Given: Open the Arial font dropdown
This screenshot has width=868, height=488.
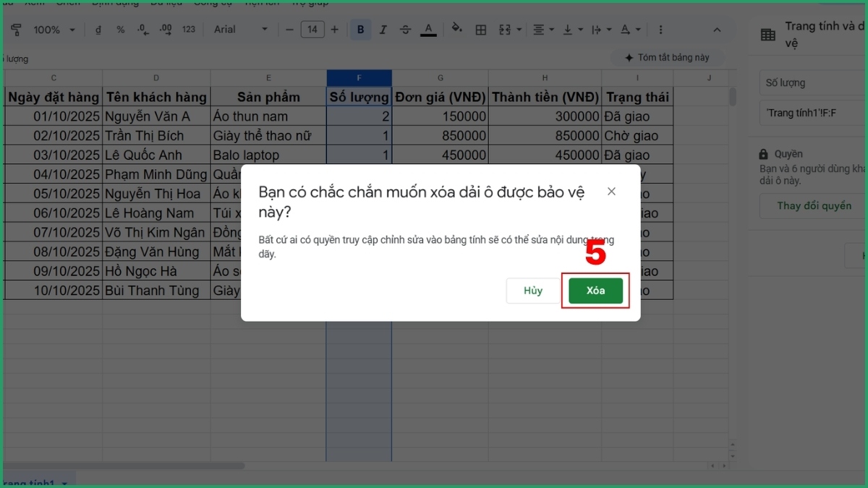Looking at the screenshot, I should [239, 30].
